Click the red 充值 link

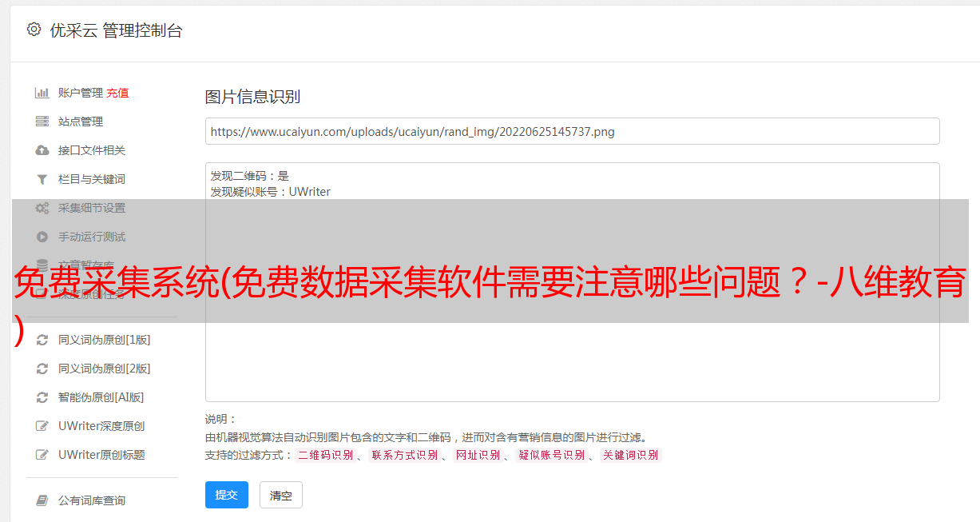[117, 93]
